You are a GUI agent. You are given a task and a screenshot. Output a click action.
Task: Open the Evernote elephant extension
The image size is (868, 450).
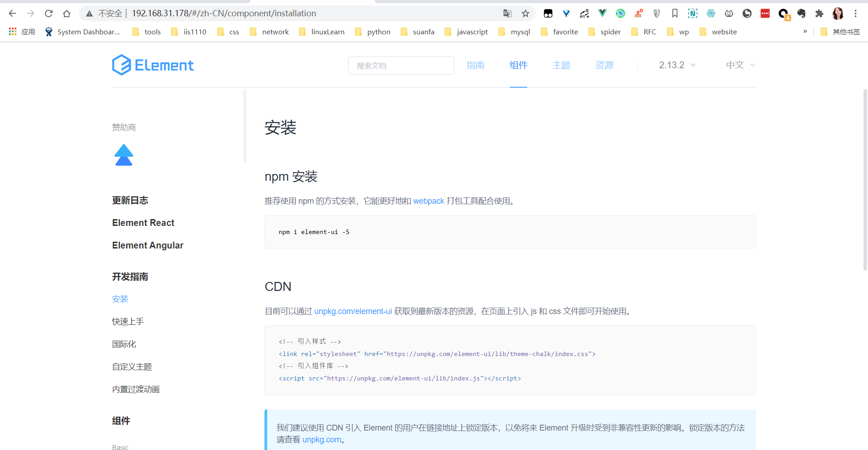pos(801,14)
